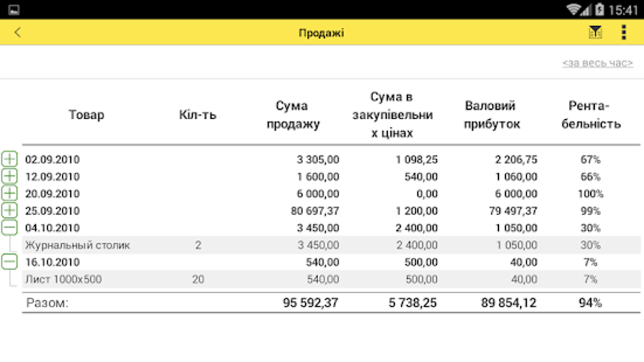Click the 67% profitability value
This screenshot has height=362, width=644.
pyautogui.click(x=590, y=160)
